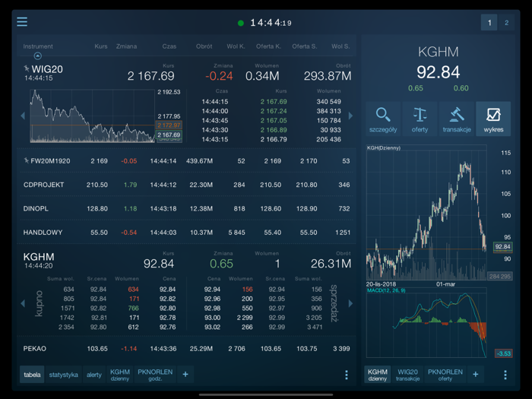
Task: Open WIG20 transakcje tab in right panel
Action: pyautogui.click(x=407, y=375)
